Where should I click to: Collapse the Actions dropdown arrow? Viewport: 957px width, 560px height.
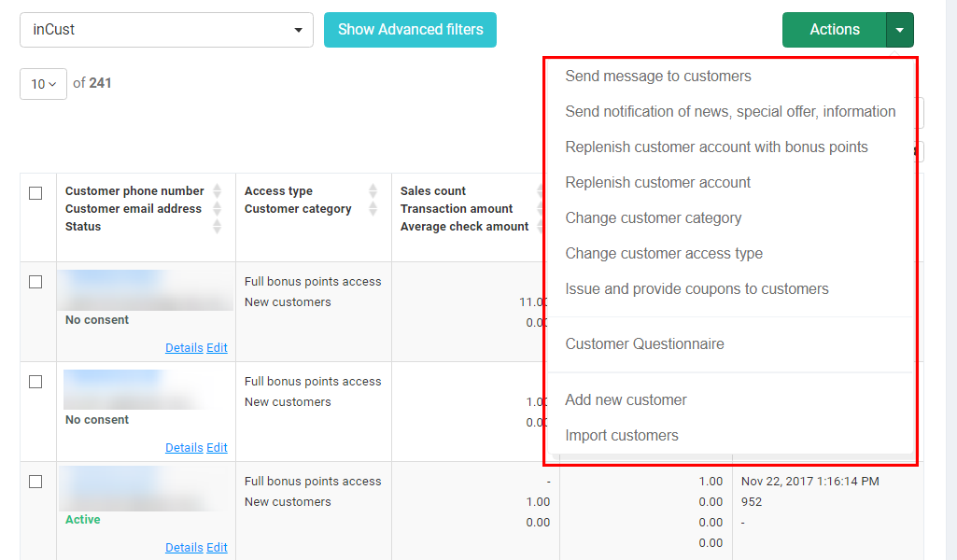[899, 30]
